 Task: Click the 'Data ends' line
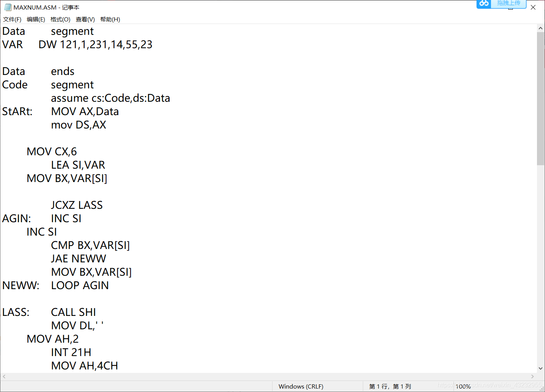click(x=38, y=72)
